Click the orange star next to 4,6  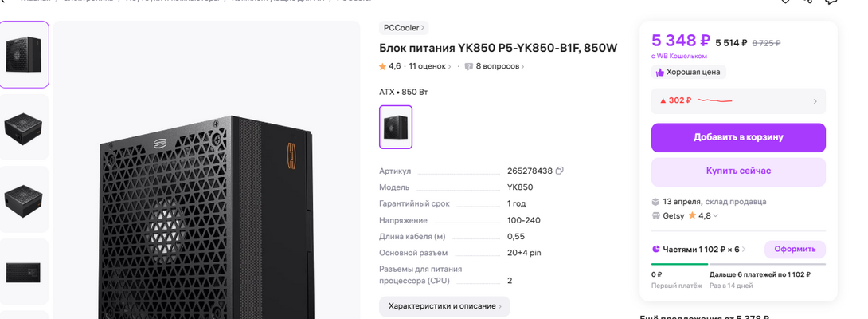click(383, 66)
